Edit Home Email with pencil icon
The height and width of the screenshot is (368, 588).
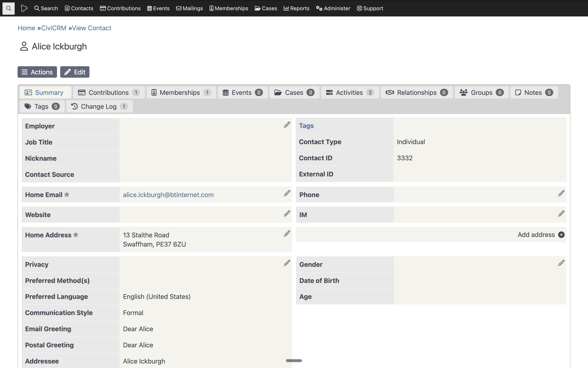click(287, 193)
